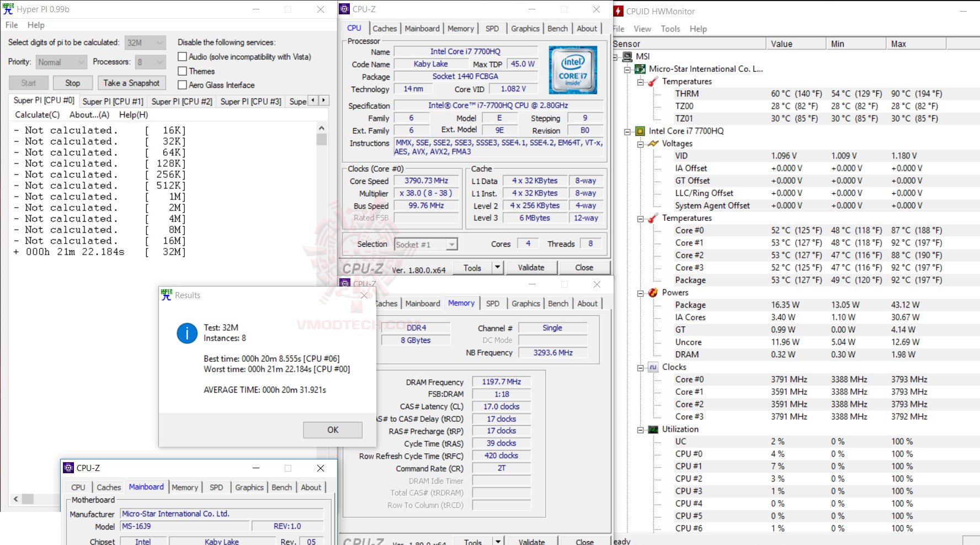Click the HWMonitor title bar icon
This screenshot has width=980, height=545.
point(619,11)
